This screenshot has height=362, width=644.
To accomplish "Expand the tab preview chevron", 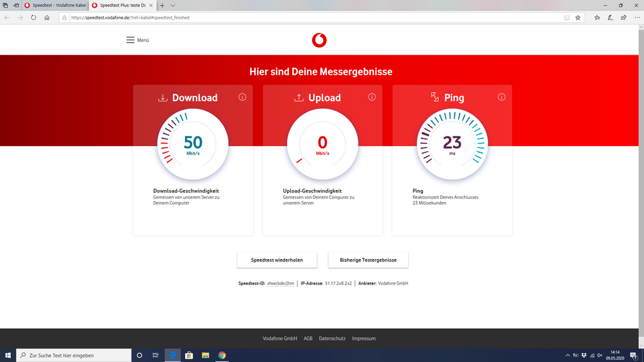I will click(173, 5).
